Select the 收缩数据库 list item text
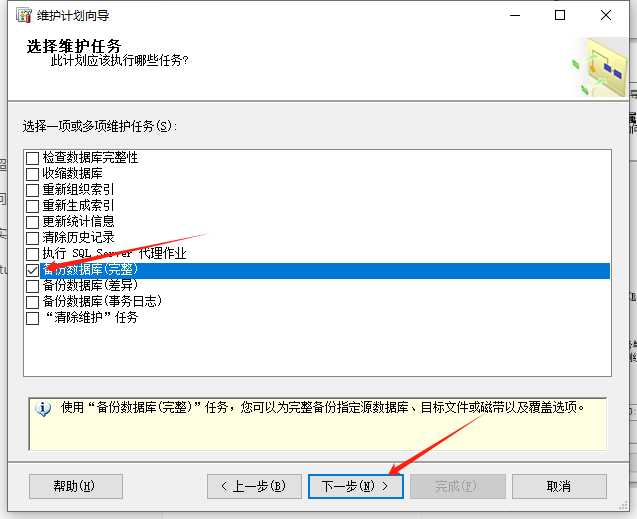637x519 pixels. (72, 174)
